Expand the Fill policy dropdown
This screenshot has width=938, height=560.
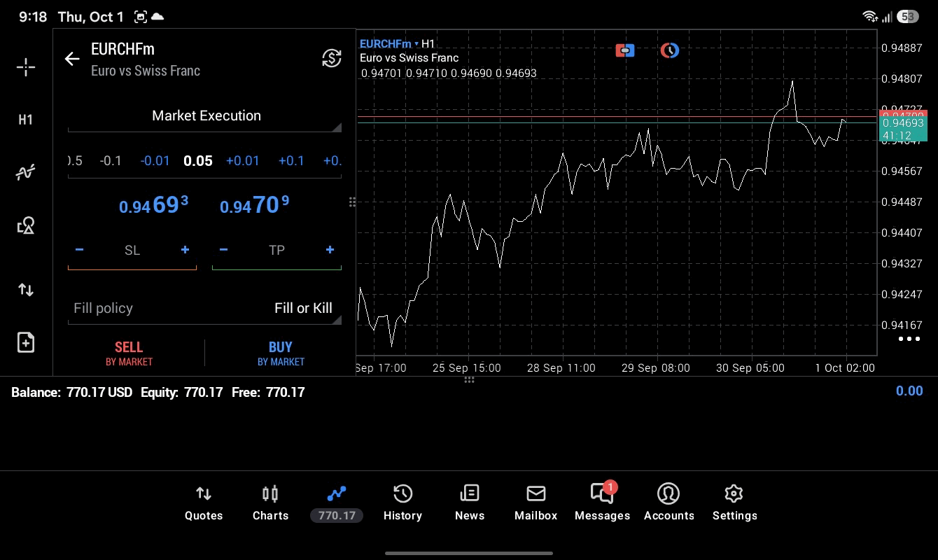205,308
